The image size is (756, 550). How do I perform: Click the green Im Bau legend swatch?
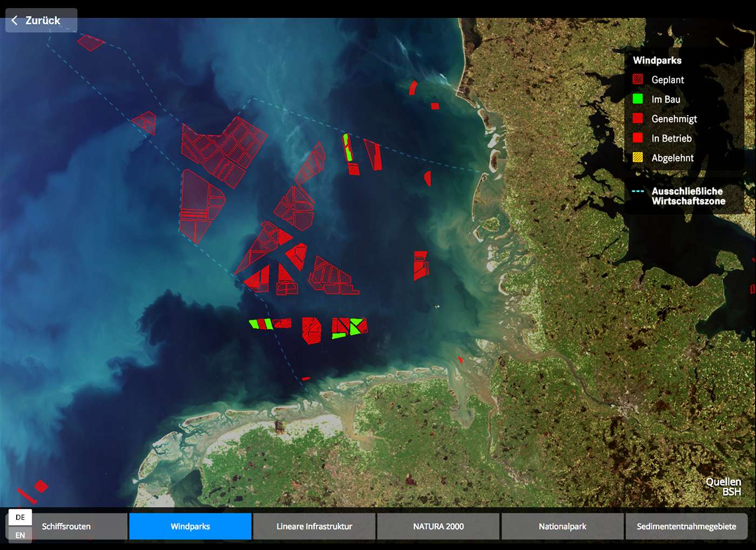pos(638,99)
